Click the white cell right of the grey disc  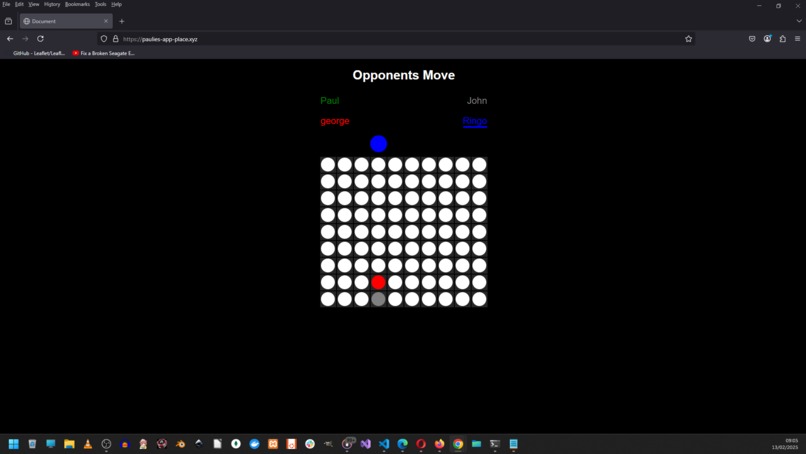[395, 299]
